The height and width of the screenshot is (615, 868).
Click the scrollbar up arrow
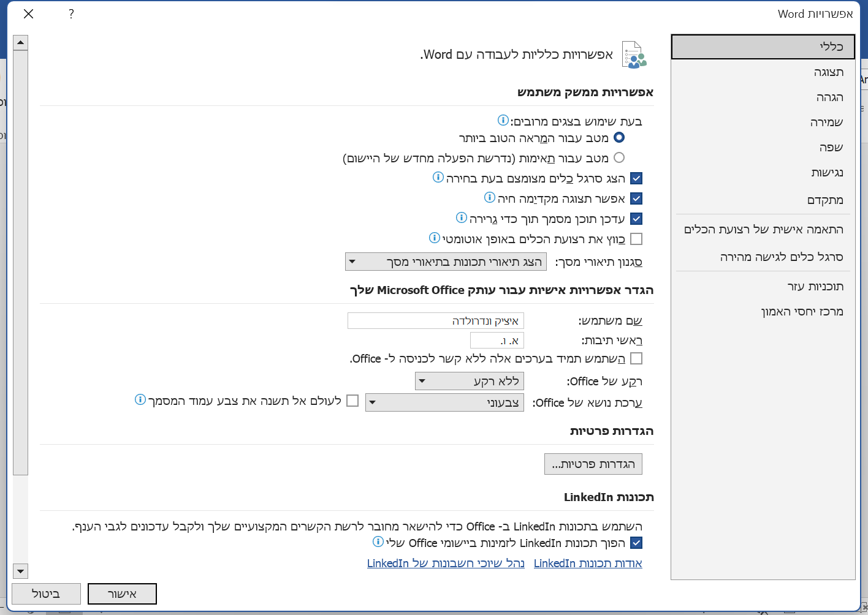coord(20,43)
